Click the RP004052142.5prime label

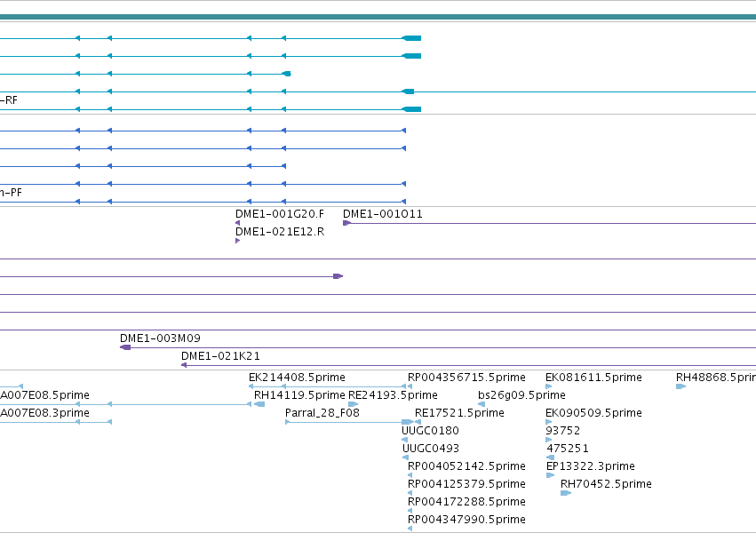click(466, 466)
